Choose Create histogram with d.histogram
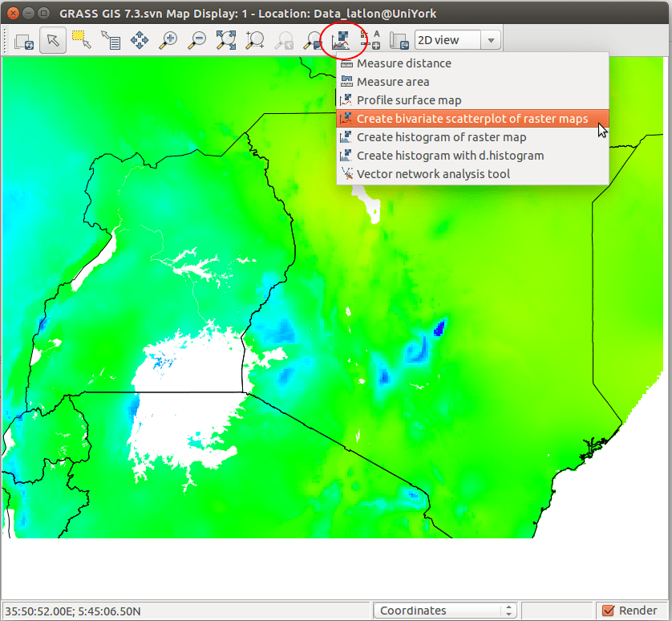Viewport: 672px width, 621px height. (x=472, y=156)
